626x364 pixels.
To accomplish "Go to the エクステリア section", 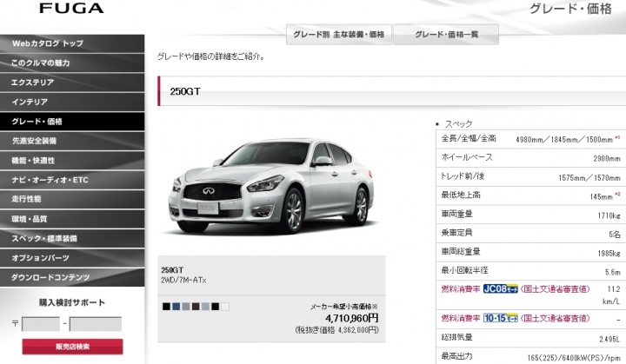I will (x=72, y=83).
